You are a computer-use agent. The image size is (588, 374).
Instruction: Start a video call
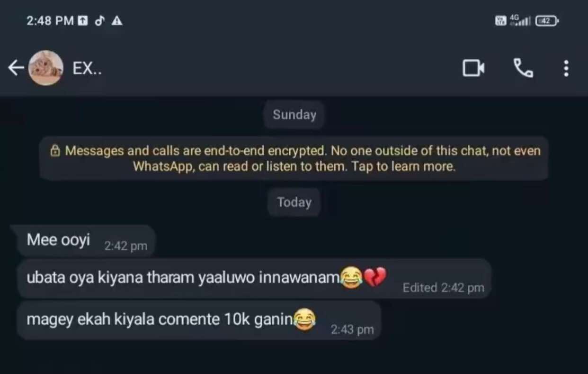(473, 69)
